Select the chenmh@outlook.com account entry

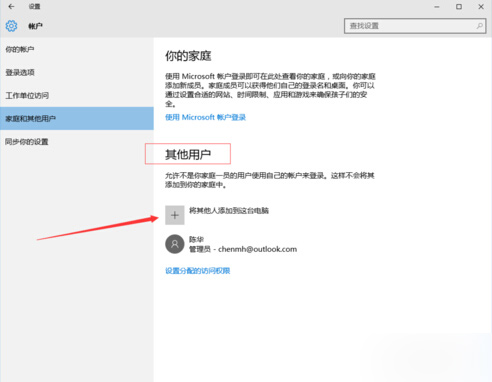pyautogui.click(x=231, y=244)
